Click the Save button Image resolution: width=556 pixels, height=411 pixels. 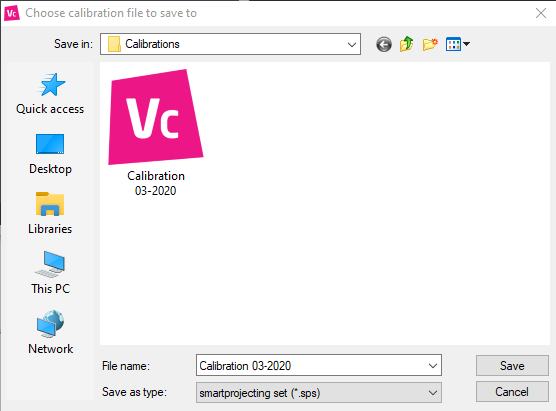[x=512, y=366]
